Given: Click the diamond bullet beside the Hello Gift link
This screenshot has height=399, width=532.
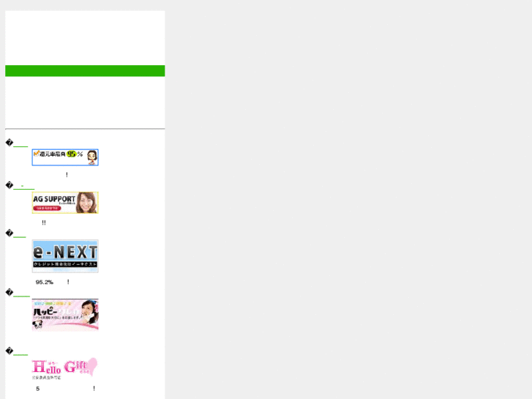Looking at the screenshot, I should coord(10,351).
